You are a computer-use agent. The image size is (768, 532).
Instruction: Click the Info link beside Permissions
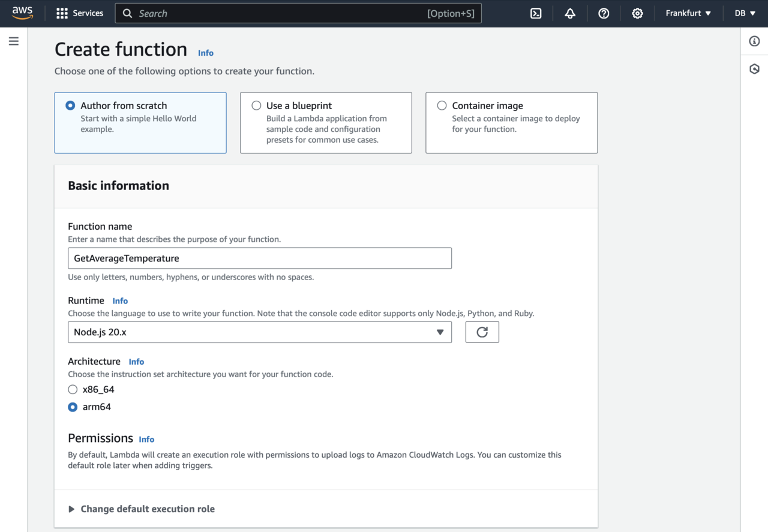point(146,440)
